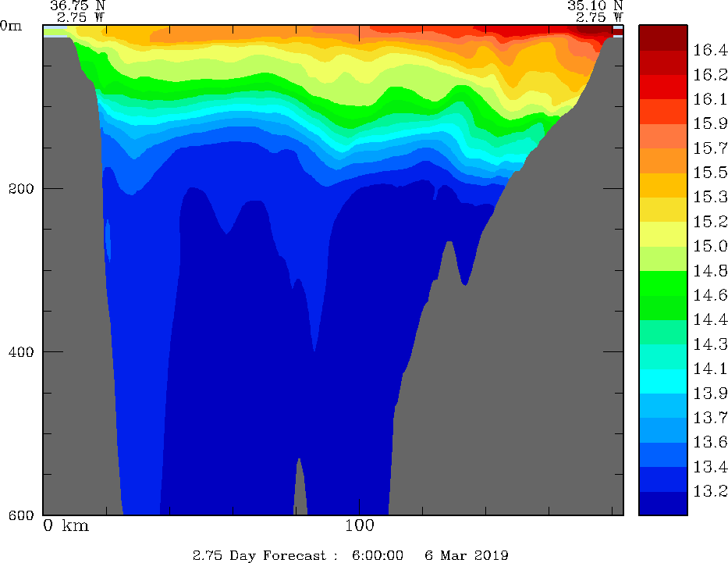Click the 16.1 color bar label

(x=710, y=99)
